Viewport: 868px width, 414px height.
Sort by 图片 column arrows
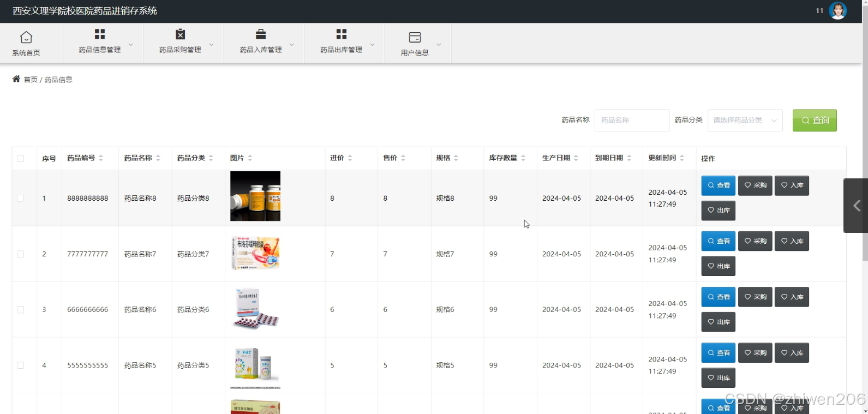[250, 158]
